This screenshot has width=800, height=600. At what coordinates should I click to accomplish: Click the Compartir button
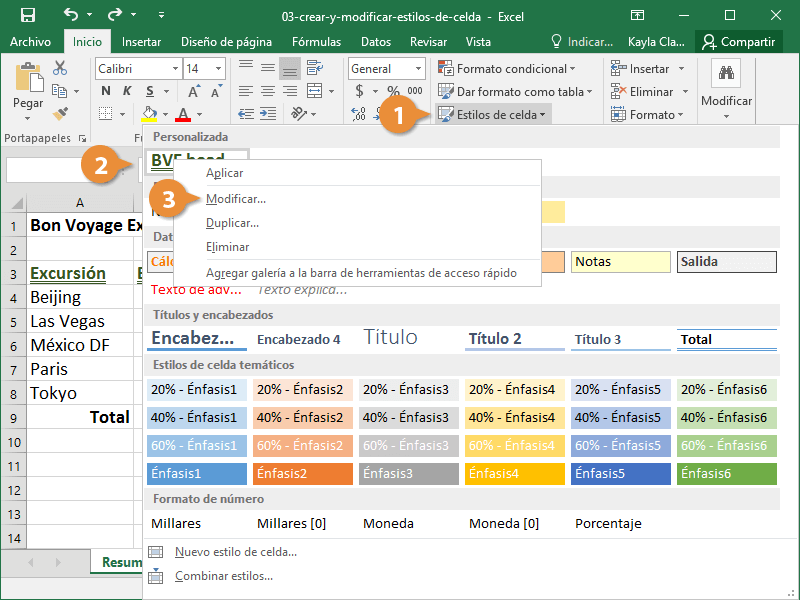pyautogui.click(x=738, y=42)
